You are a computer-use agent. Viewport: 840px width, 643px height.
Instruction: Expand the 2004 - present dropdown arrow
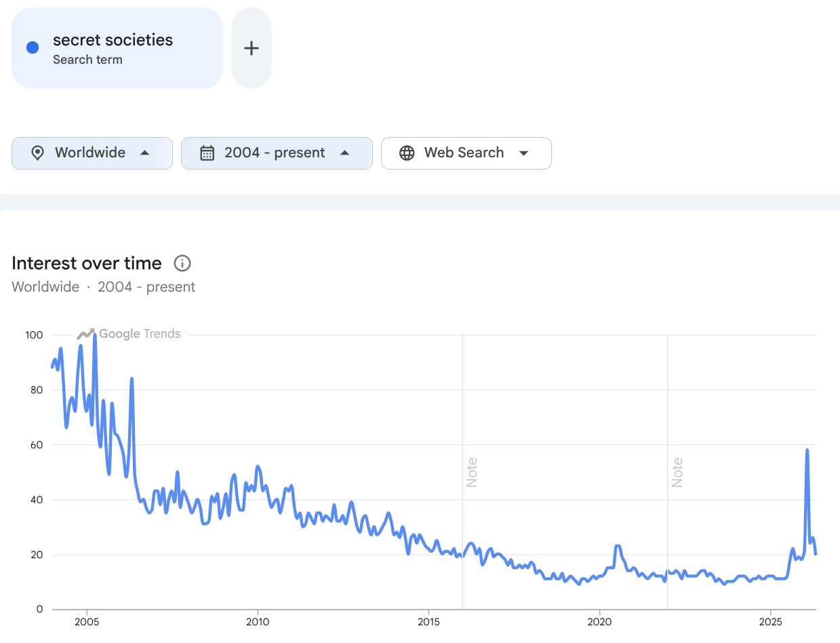point(344,153)
